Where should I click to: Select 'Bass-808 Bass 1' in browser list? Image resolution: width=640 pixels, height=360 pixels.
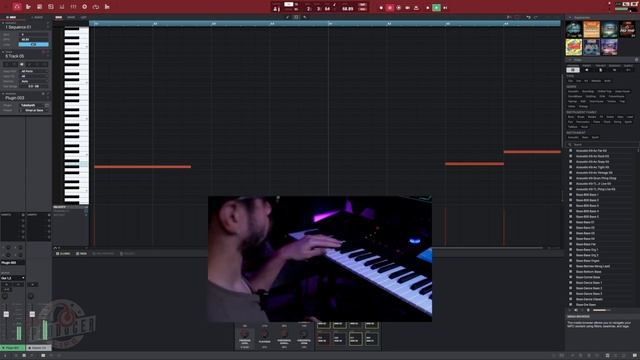pyautogui.click(x=587, y=195)
